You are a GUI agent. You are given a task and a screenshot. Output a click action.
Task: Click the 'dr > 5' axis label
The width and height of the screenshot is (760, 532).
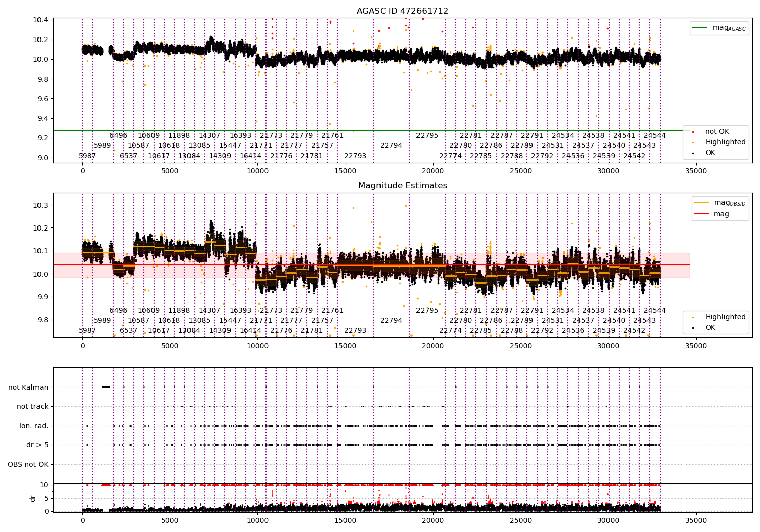pyautogui.click(x=37, y=445)
